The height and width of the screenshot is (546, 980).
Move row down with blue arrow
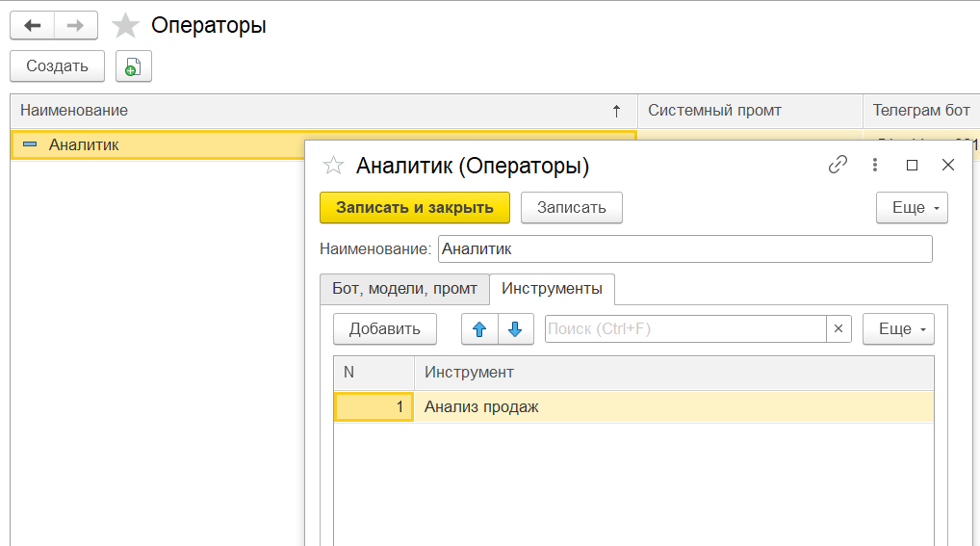pos(515,328)
